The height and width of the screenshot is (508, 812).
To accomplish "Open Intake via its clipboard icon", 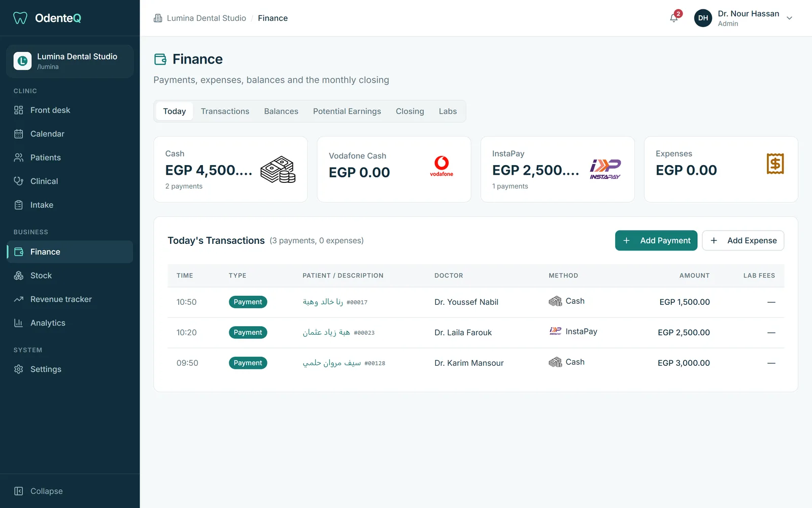I will point(19,205).
